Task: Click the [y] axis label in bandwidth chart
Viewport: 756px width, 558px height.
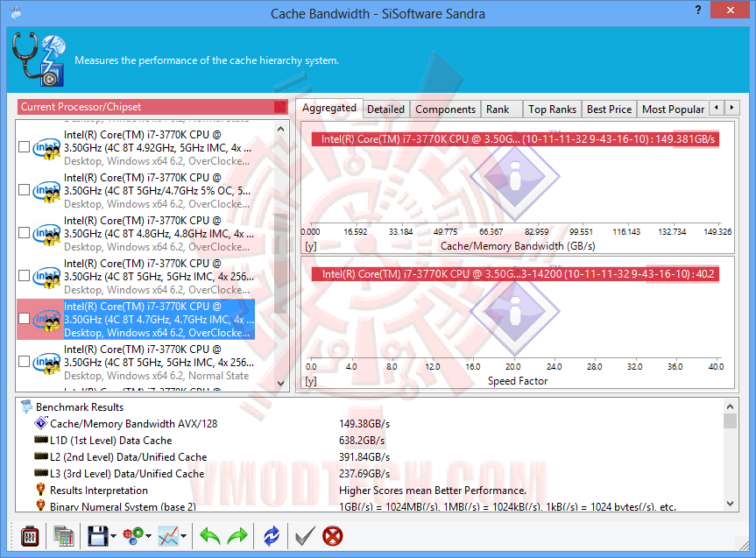Action: (311, 246)
